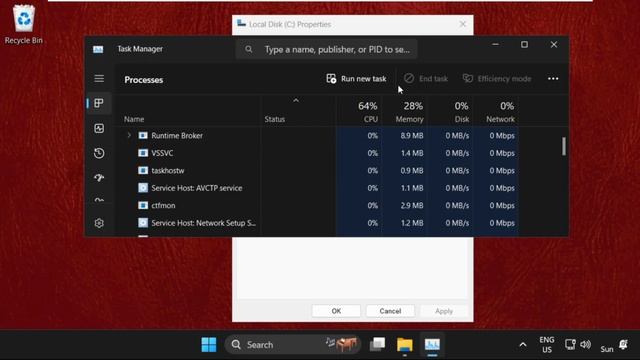
Task: Click the sort direction chevron above Status
Action: [296, 100]
